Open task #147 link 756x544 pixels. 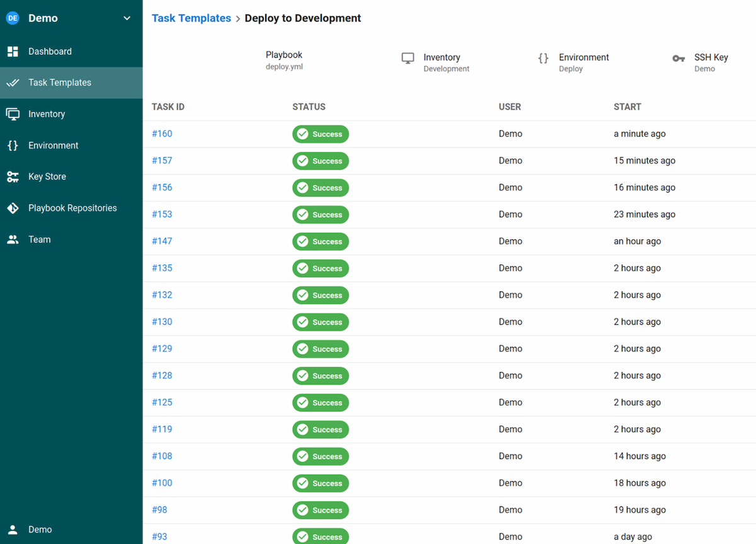click(x=162, y=241)
